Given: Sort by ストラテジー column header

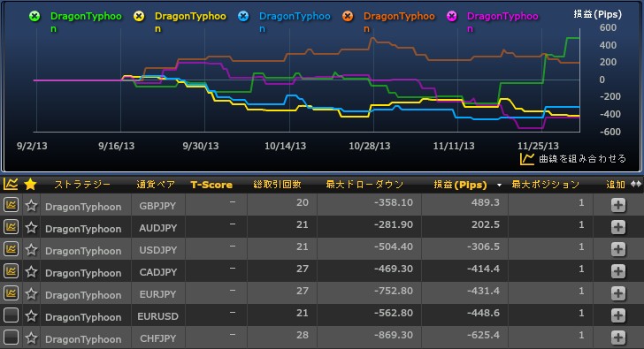Looking at the screenshot, I should [x=82, y=185].
